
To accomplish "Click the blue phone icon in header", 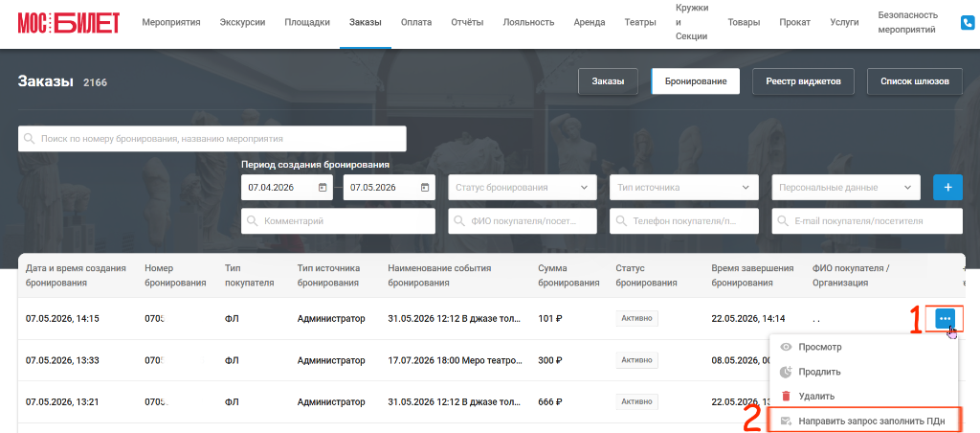I will [969, 23].
